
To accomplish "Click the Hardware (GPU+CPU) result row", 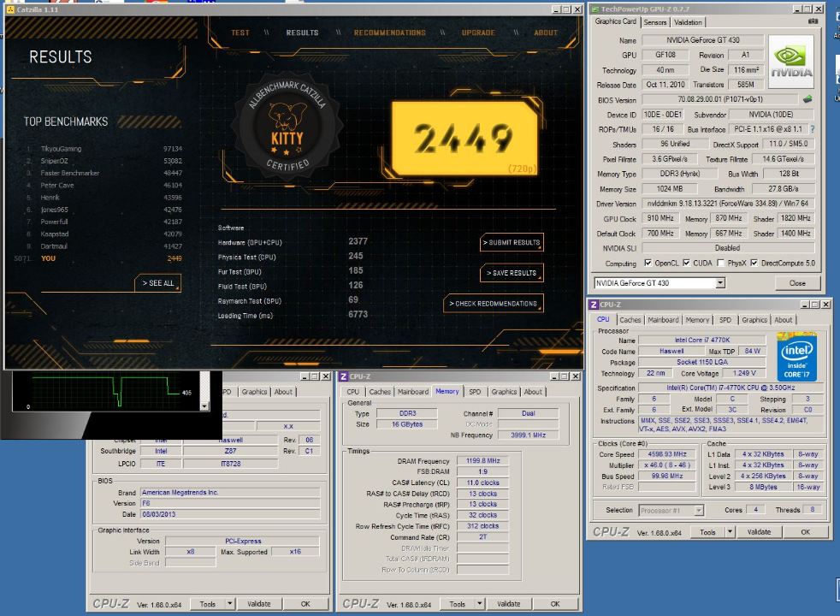I will tap(293, 242).
